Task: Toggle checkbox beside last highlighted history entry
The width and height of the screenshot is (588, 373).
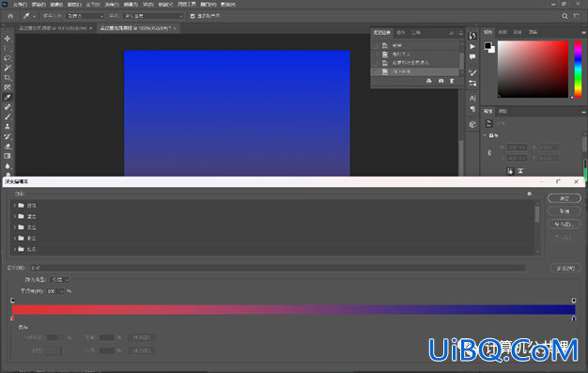Action: click(375, 71)
